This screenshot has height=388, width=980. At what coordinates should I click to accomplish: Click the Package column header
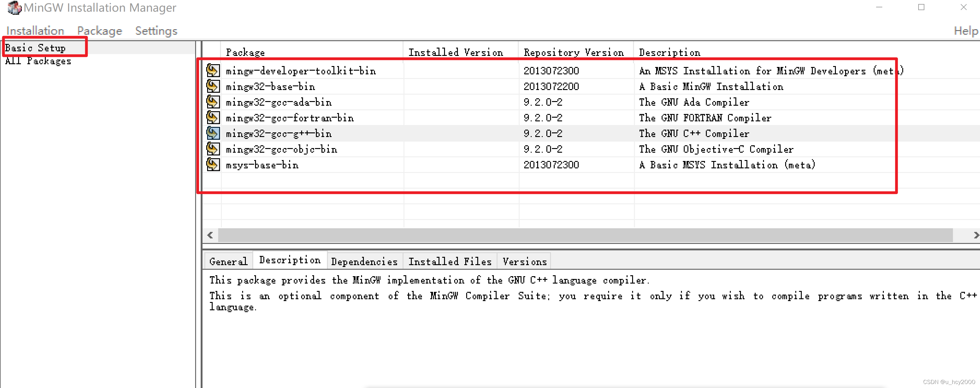(312, 52)
